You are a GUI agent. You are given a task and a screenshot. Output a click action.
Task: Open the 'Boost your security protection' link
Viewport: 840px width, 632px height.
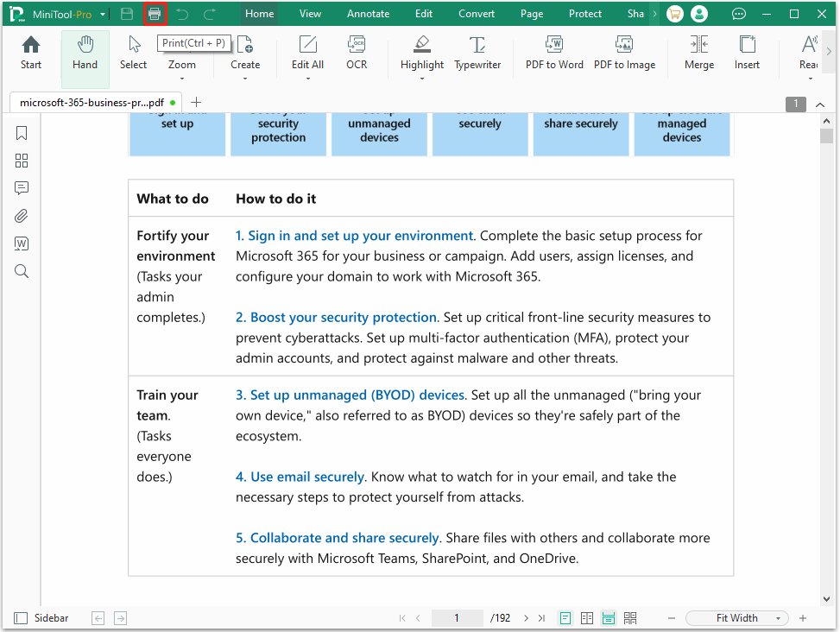pos(335,317)
